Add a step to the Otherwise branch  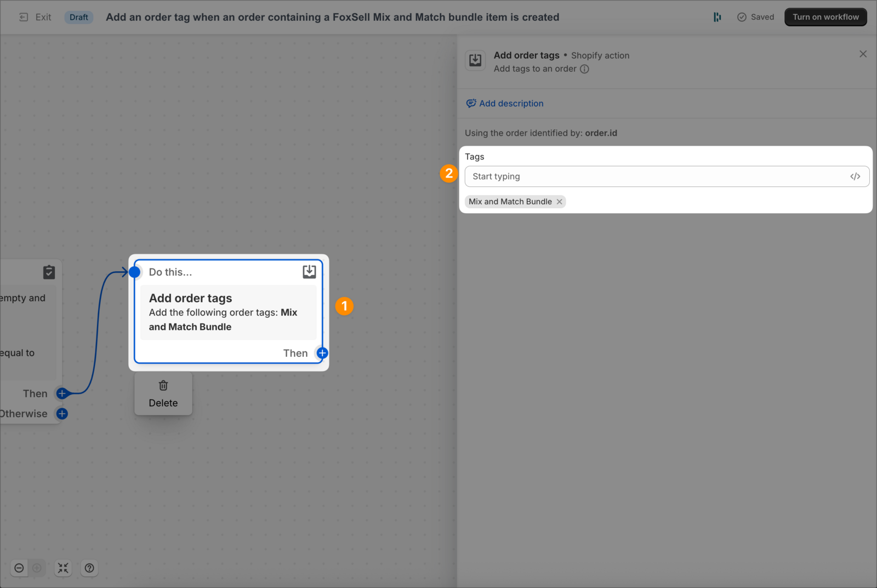pos(61,414)
